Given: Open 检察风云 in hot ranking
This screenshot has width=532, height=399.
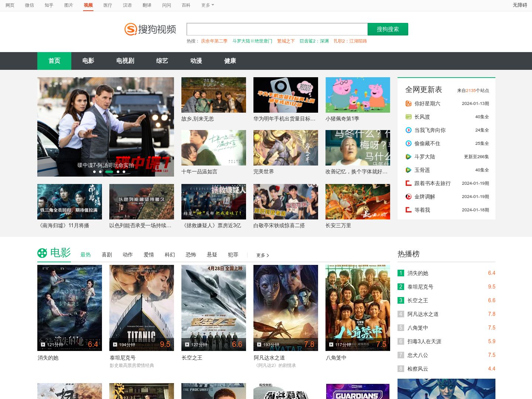Looking at the screenshot, I should coord(418,369).
